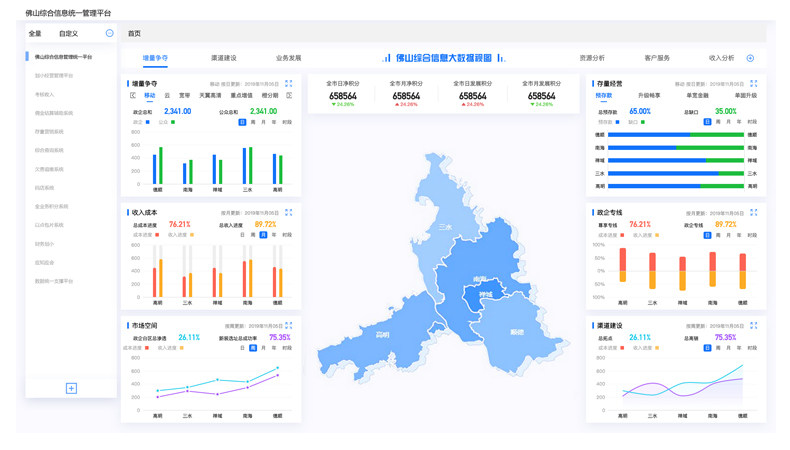Click the 南海 region on the map
The image size is (790, 450).
click(480, 278)
